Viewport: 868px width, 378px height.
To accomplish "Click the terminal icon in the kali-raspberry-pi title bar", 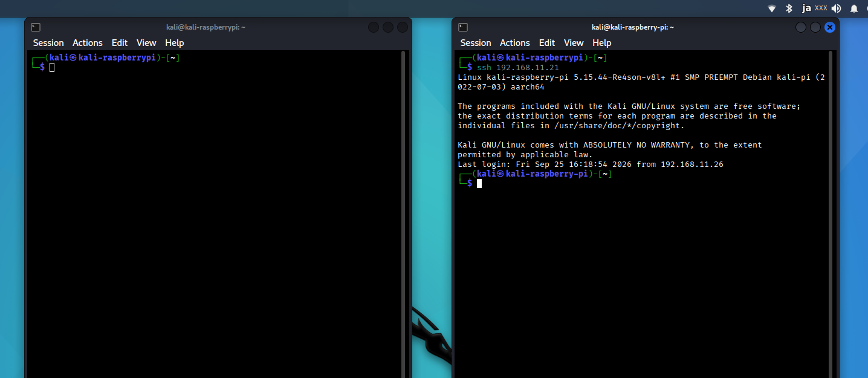I will pos(463,27).
